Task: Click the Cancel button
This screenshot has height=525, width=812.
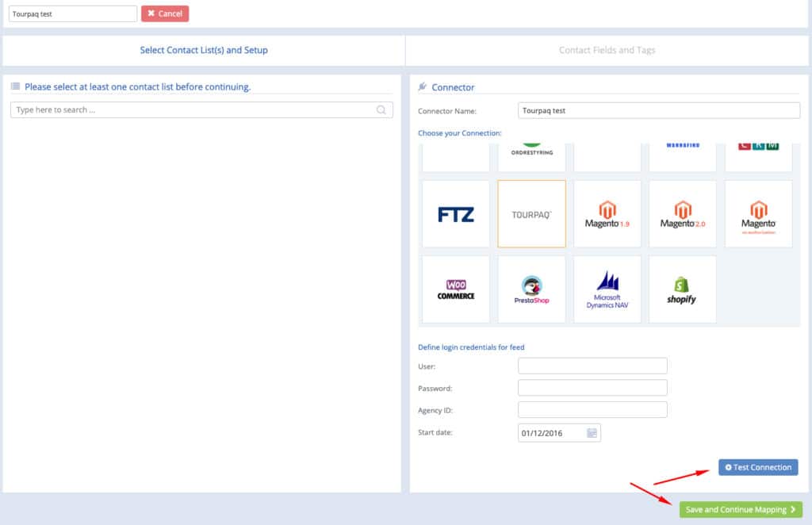Action: [165, 13]
